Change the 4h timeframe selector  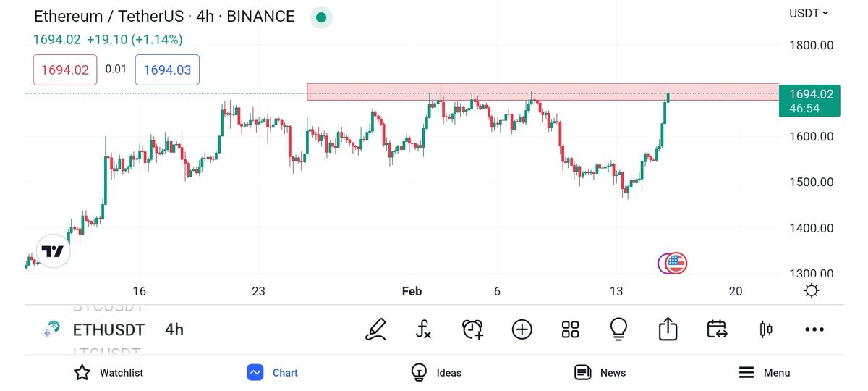coord(174,329)
